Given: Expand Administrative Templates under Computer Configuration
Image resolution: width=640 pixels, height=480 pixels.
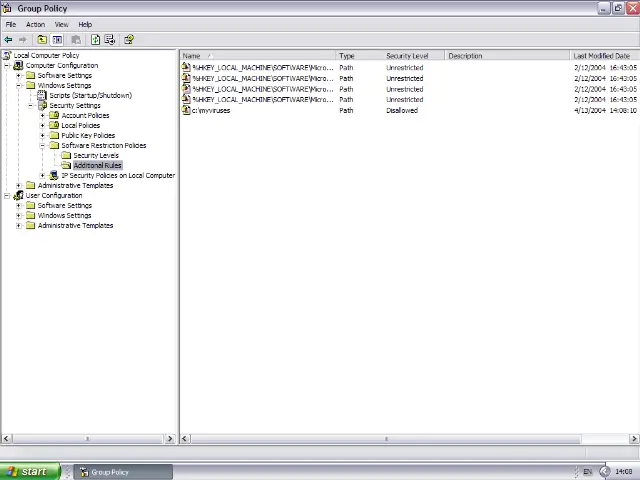Looking at the screenshot, I should click(19, 185).
